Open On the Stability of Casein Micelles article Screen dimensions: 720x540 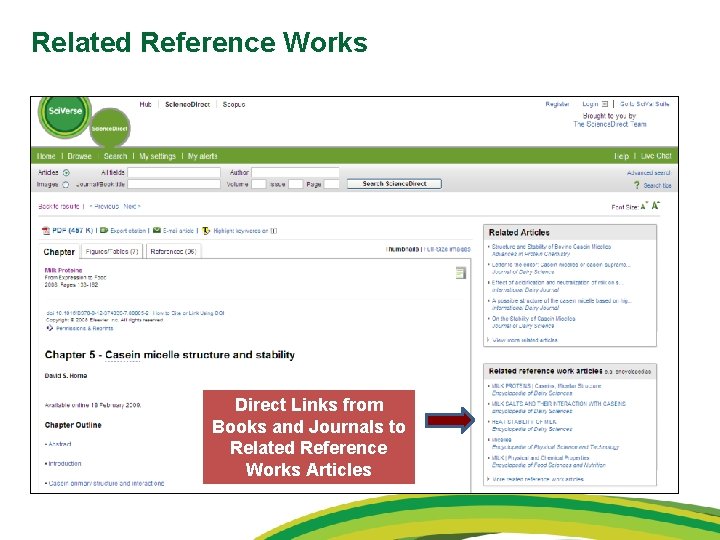pyautogui.click(x=534, y=318)
